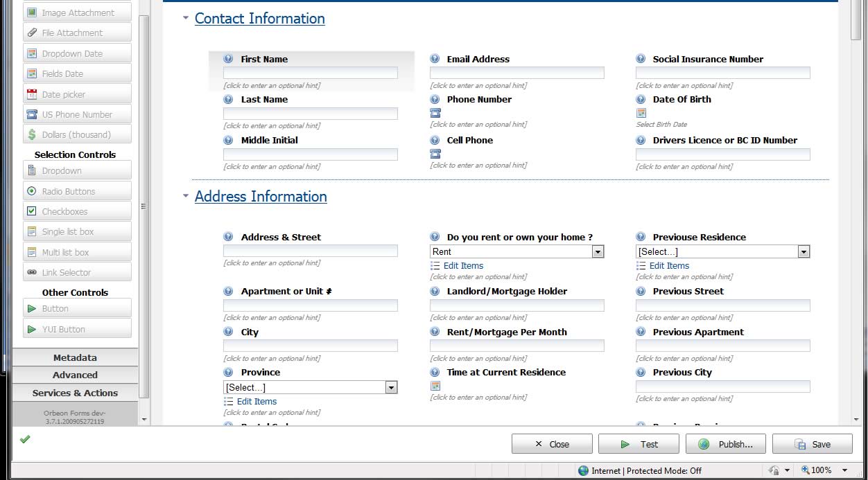Viewport: 868px width, 480px height.
Task: Click the help icon beside First Name
Action: click(228, 60)
